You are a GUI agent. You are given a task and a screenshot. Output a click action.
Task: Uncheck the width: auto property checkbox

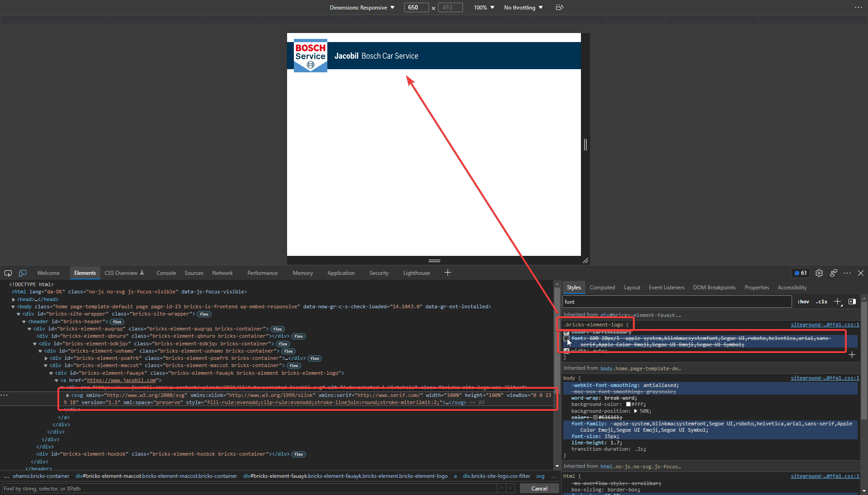[566, 351]
